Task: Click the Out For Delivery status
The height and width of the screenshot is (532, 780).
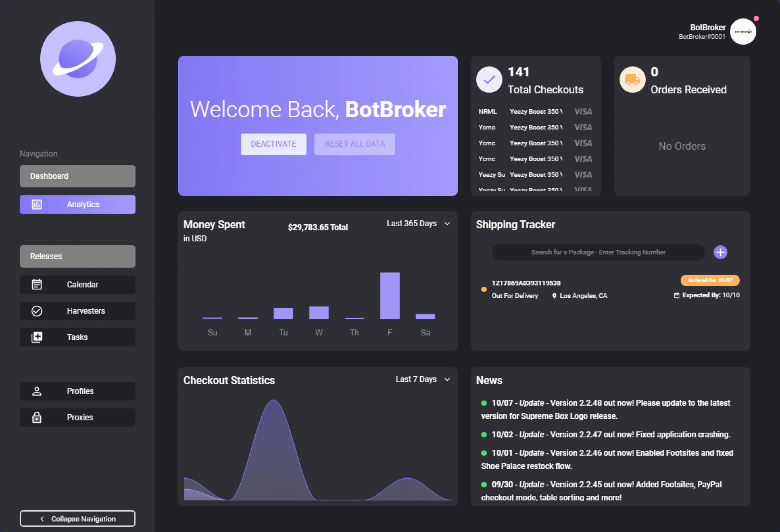Action: [x=515, y=296]
